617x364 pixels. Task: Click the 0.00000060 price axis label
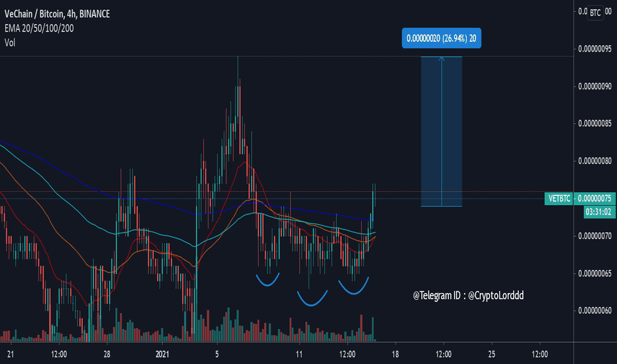point(594,311)
